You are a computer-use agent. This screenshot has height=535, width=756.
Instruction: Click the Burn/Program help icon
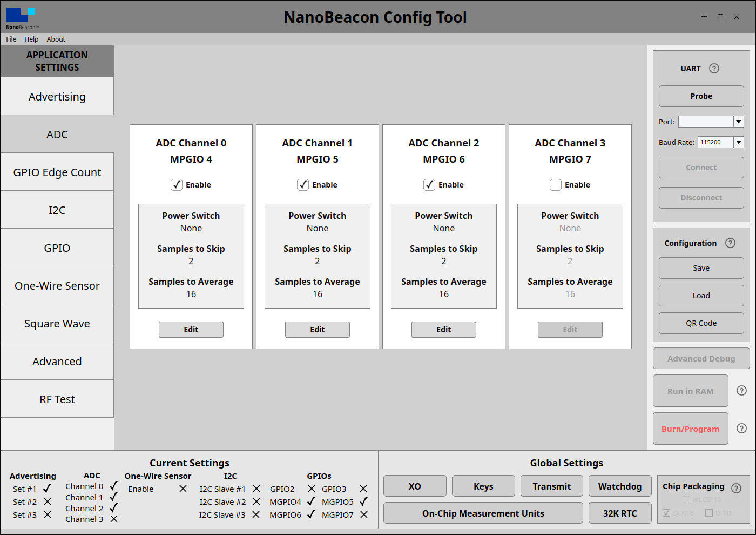tap(742, 429)
